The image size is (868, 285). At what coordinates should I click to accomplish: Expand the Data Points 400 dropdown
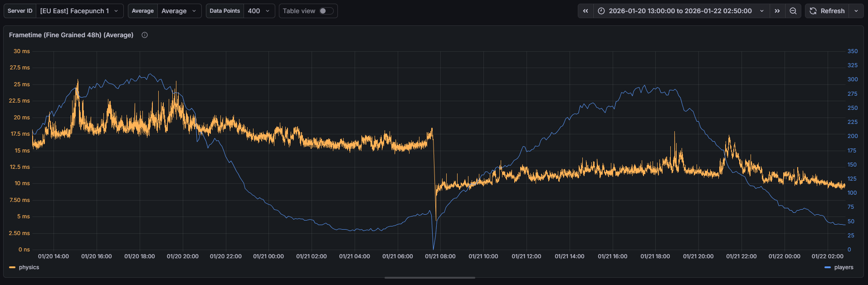pyautogui.click(x=259, y=11)
